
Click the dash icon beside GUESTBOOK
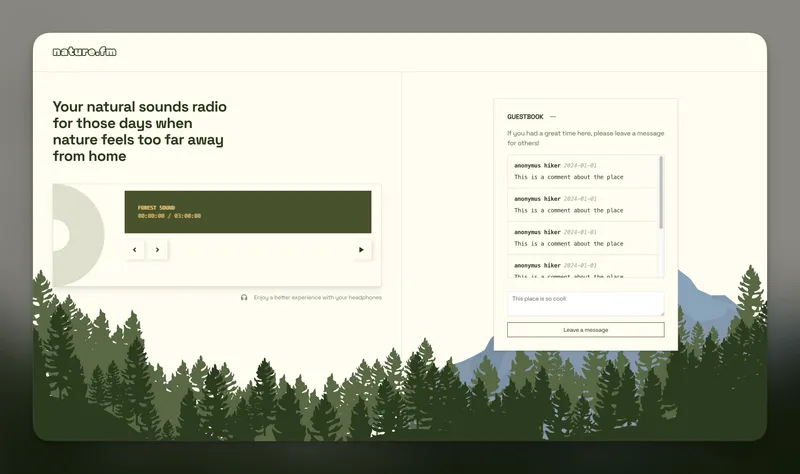(553, 117)
